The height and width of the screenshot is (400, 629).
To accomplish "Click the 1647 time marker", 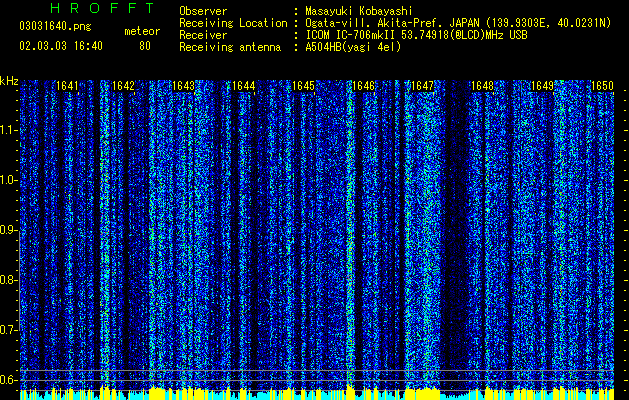I will click(423, 86).
